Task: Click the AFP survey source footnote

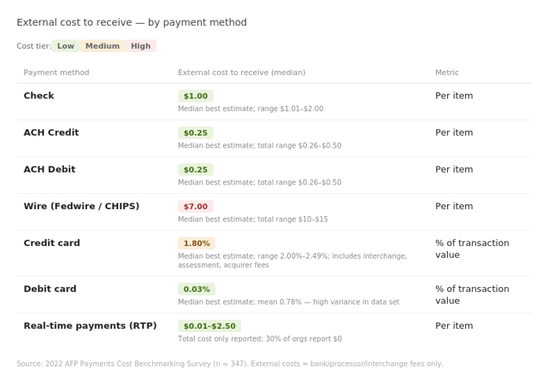Action: pyautogui.click(x=230, y=364)
